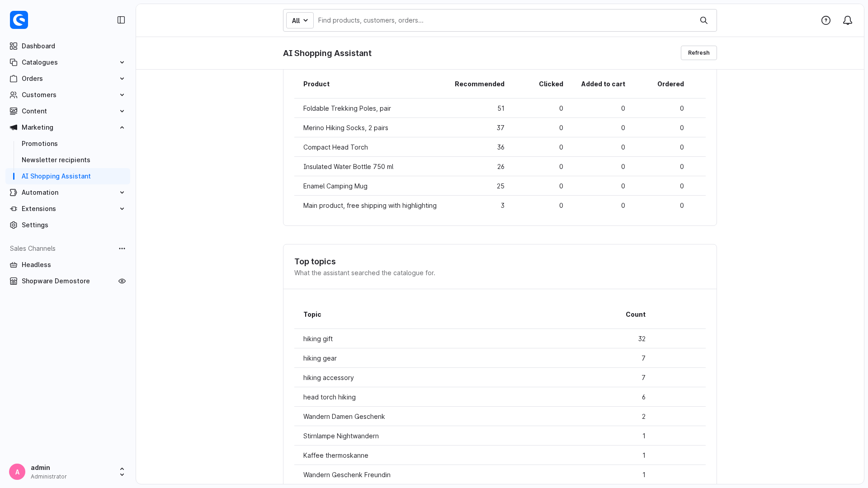Viewport: 868px width, 488px height.
Task: Click the Settings gear icon
Action: [14, 225]
